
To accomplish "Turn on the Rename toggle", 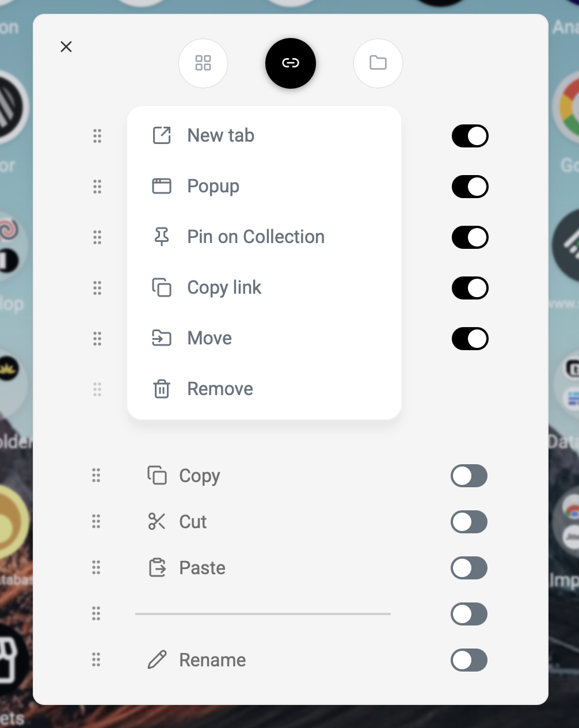I will (468, 660).
